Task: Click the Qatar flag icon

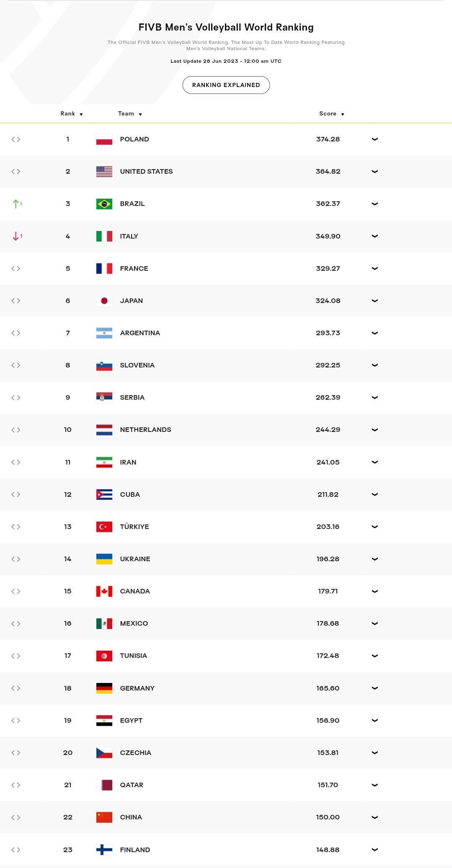Action: pyautogui.click(x=104, y=785)
